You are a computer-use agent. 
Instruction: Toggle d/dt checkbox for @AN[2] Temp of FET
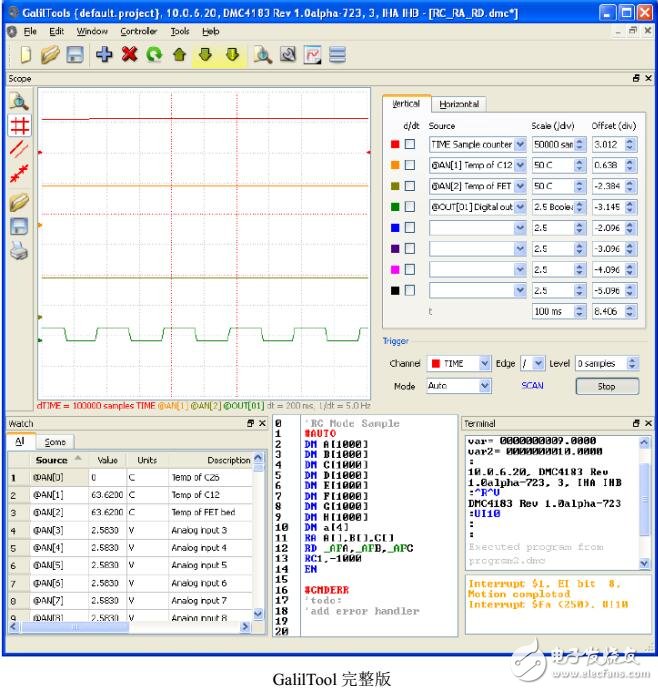coord(410,186)
